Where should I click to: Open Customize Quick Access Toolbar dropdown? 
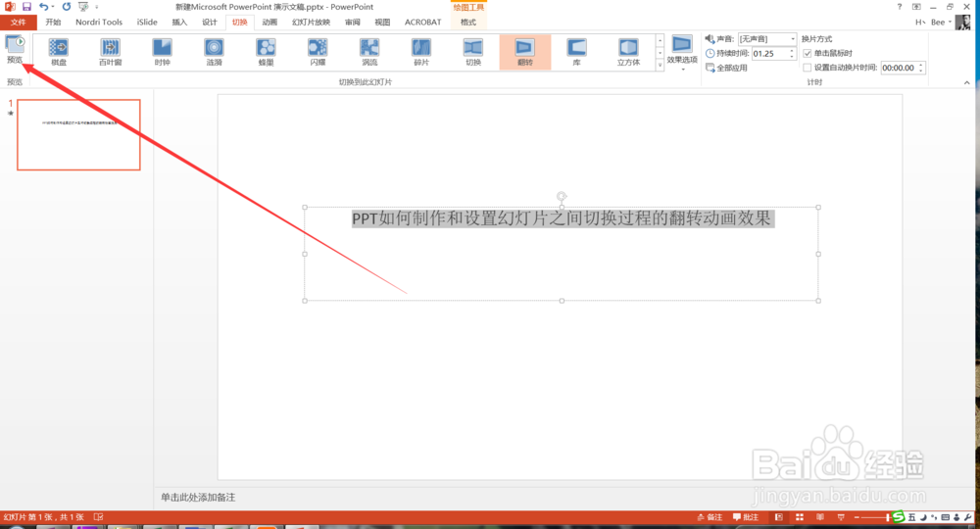tap(97, 7)
